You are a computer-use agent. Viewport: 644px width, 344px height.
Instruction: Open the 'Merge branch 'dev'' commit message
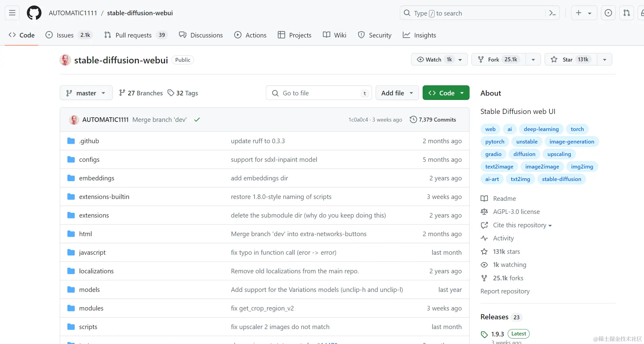point(159,120)
